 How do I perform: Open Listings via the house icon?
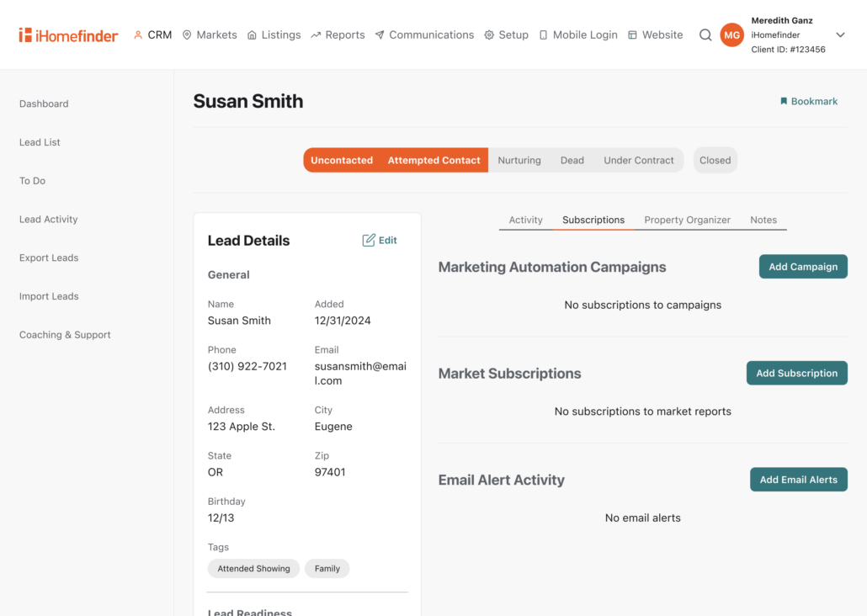click(x=252, y=35)
